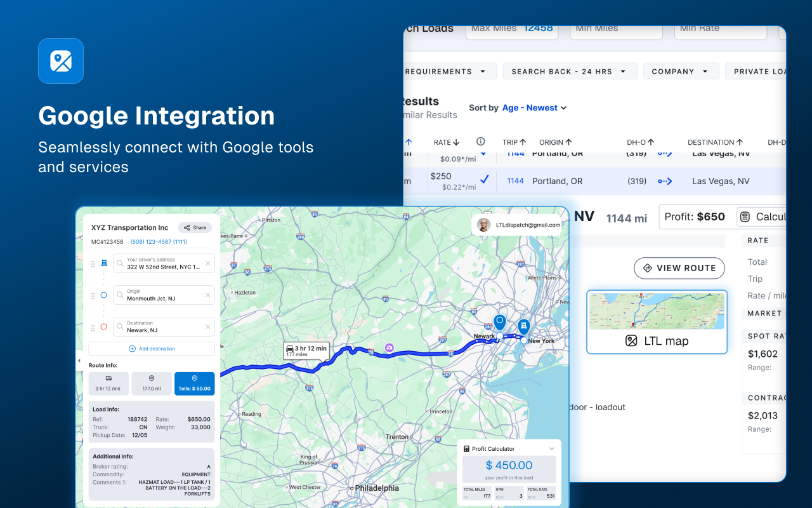Clear the Monmouth Jct origin field
812x508 pixels.
(207, 295)
